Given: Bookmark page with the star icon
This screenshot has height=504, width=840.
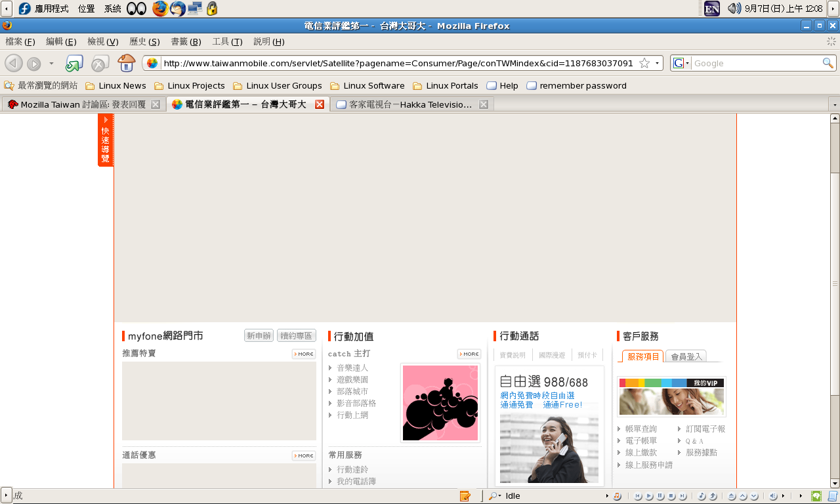Looking at the screenshot, I should [644, 63].
